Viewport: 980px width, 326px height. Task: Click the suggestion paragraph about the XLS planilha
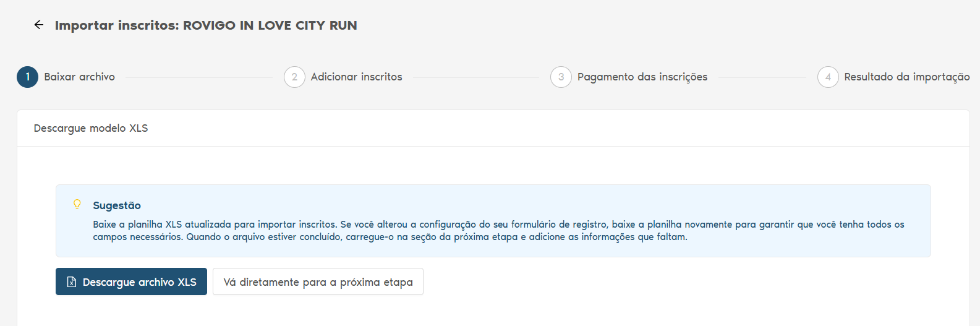point(498,231)
